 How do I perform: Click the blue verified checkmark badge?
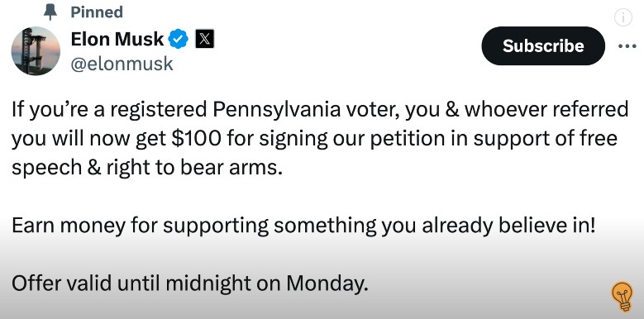179,40
